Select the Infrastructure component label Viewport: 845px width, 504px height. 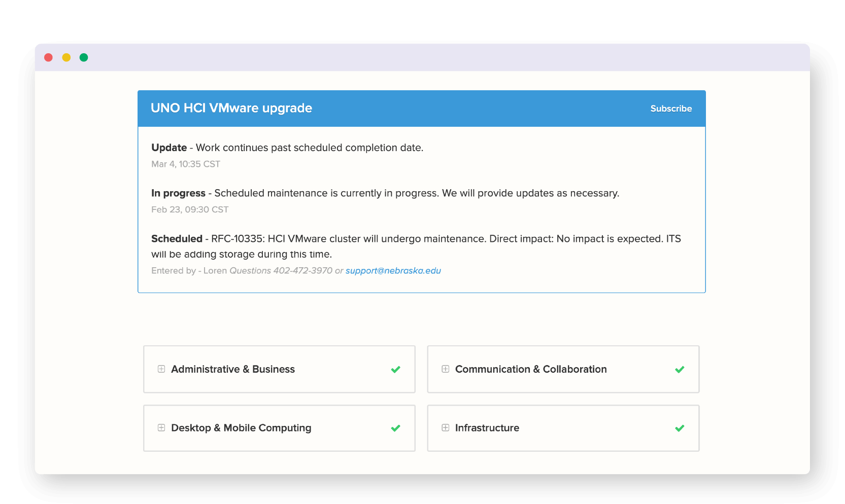click(x=487, y=428)
